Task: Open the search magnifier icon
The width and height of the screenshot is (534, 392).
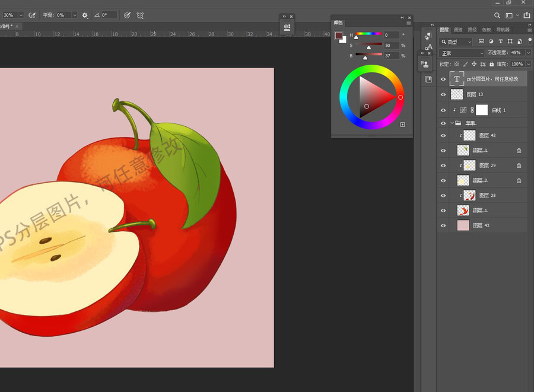Action: (x=497, y=15)
